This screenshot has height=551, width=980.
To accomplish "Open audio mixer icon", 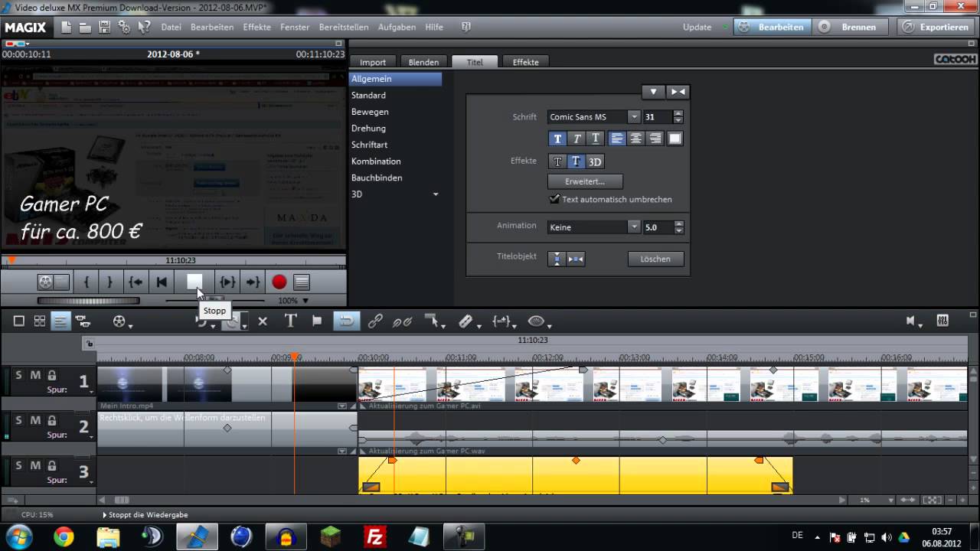I will (x=942, y=321).
